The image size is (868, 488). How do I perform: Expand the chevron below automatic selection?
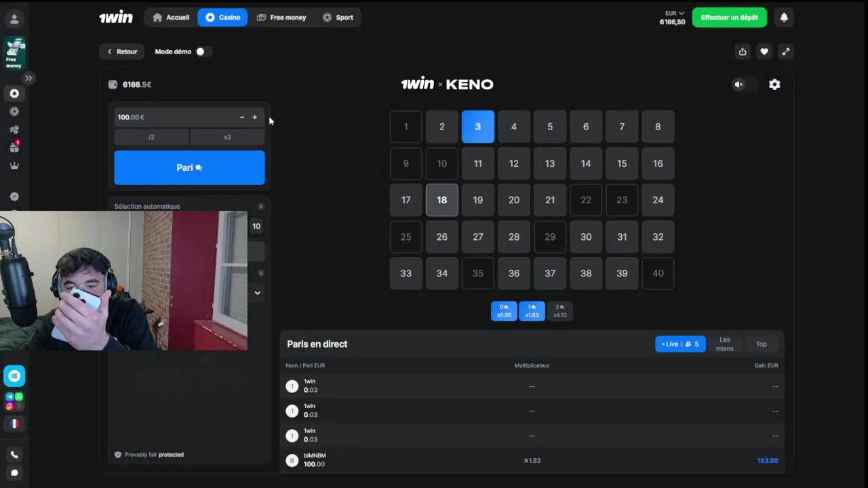pos(258,293)
